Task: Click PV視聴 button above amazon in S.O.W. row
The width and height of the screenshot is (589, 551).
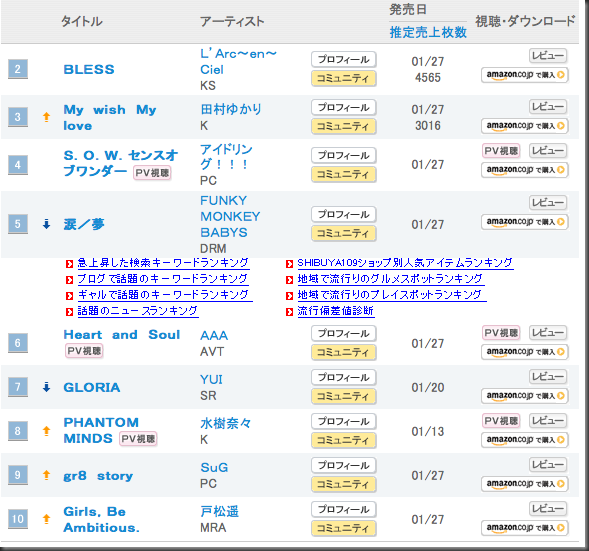Action: click(501, 151)
